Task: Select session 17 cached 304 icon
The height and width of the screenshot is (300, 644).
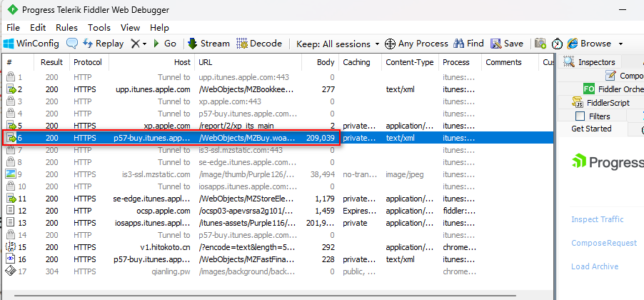Action: 10,271
